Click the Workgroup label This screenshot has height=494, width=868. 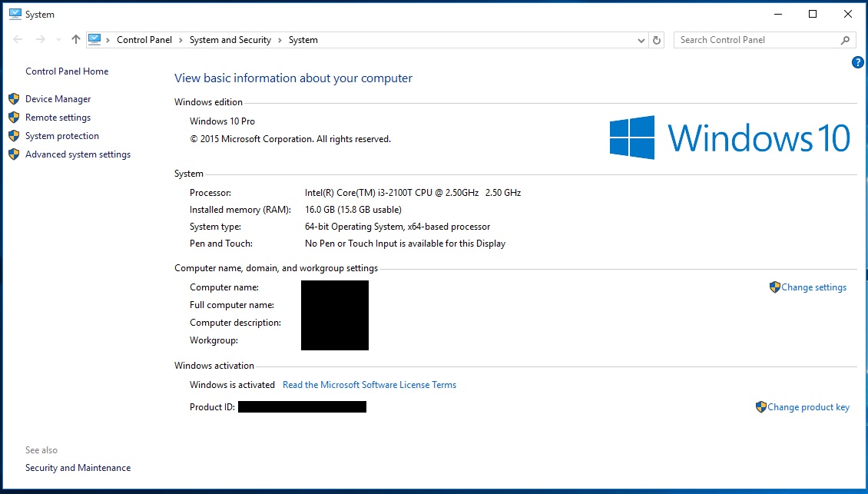point(214,340)
